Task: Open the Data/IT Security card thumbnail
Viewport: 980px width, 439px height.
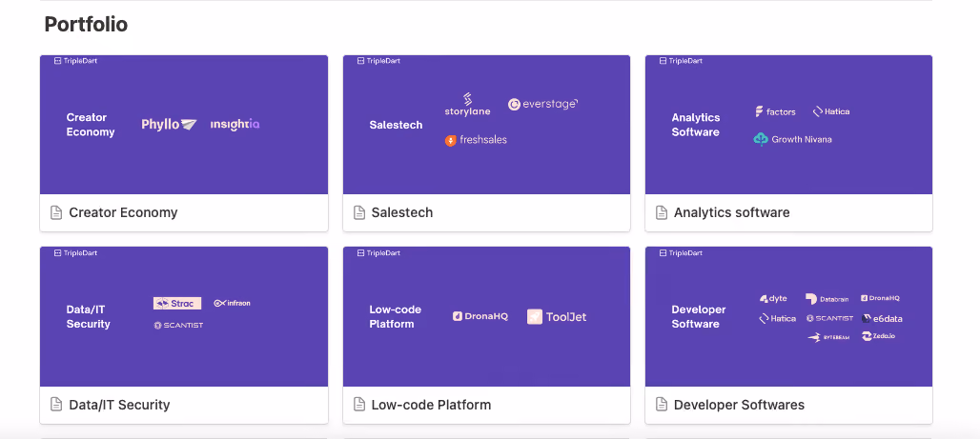Action: coord(184,316)
